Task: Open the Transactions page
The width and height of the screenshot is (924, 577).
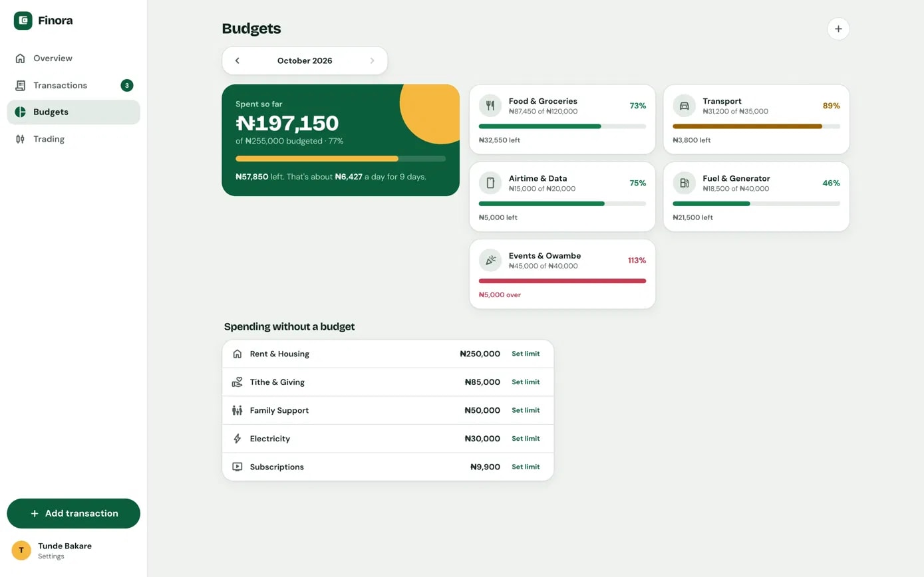Action: click(74, 85)
